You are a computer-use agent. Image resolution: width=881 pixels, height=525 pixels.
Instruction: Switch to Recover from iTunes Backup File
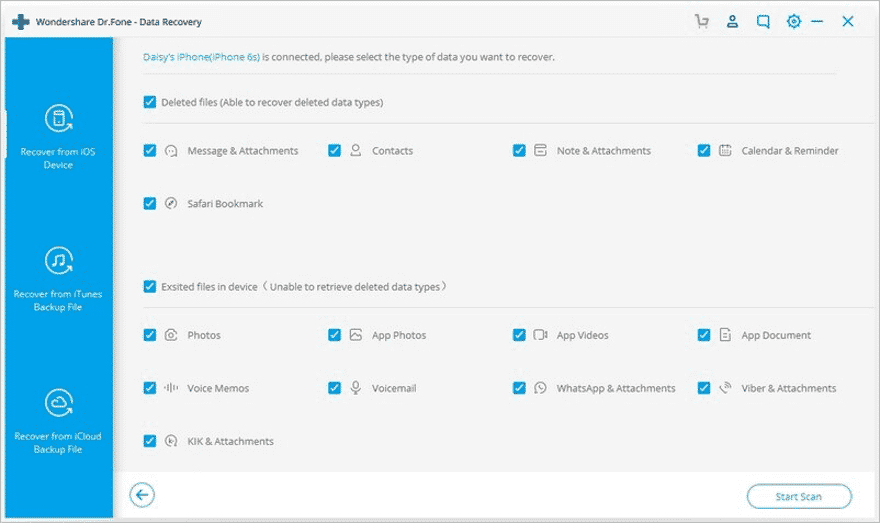pos(58,277)
